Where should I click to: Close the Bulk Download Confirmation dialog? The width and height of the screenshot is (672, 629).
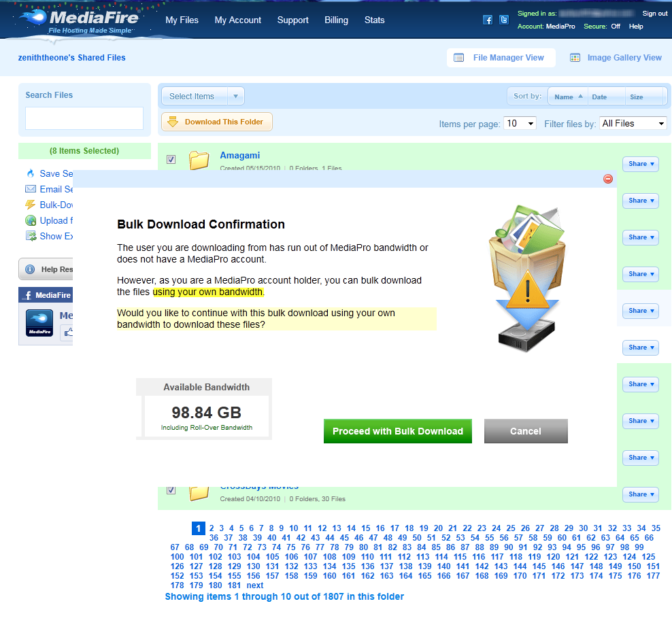tap(607, 179)
